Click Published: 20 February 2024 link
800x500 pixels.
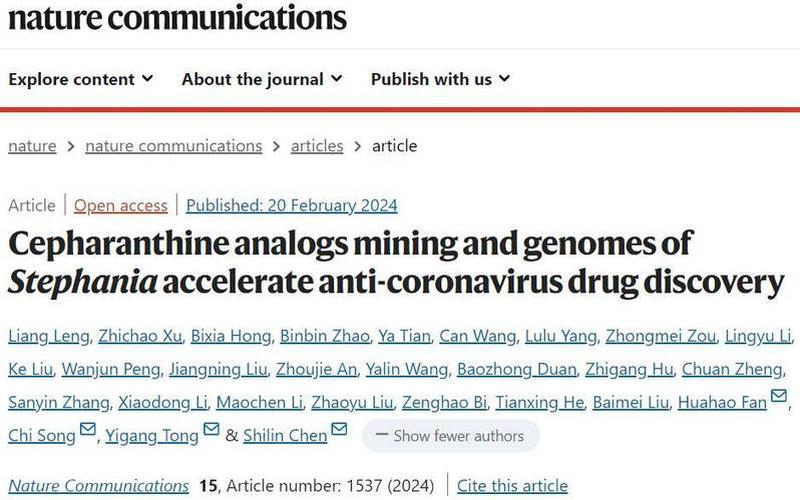pyautogui.click(x=292, y=205)
